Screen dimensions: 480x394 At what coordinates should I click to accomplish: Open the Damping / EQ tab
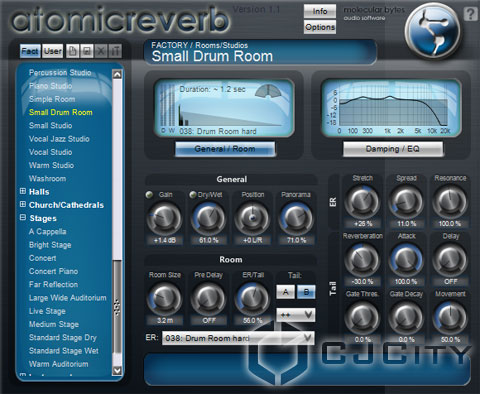pos(393,149)
